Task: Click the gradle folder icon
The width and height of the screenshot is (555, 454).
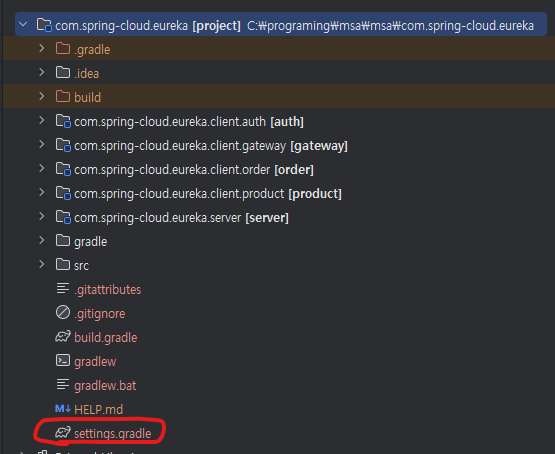Action: (63, 240)
